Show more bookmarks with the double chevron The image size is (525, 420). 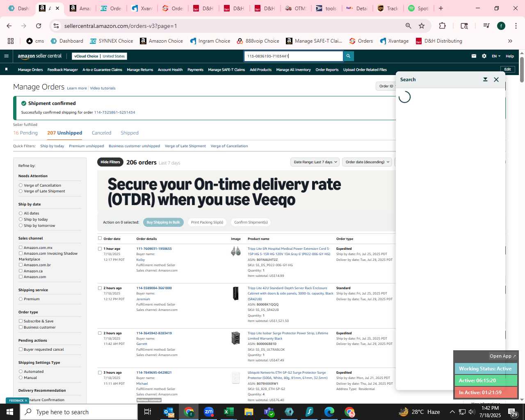pos(510,41)
